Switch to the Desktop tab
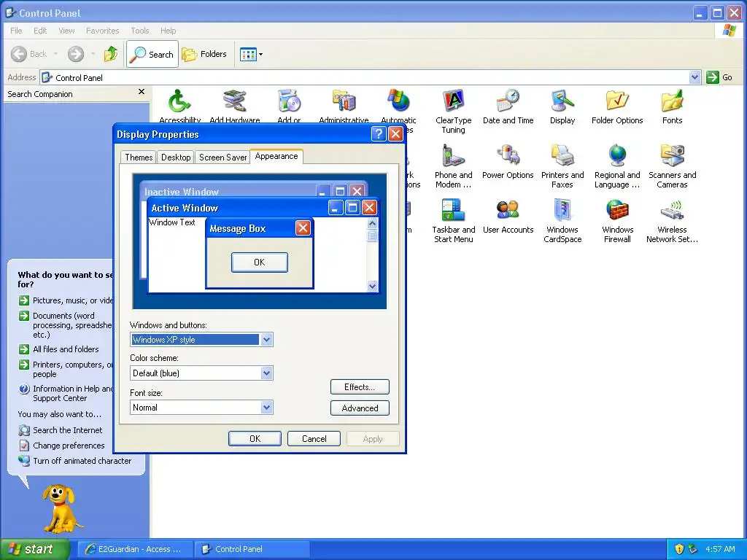The height and width of the screenshot is (560, 747). coord(176,157)
